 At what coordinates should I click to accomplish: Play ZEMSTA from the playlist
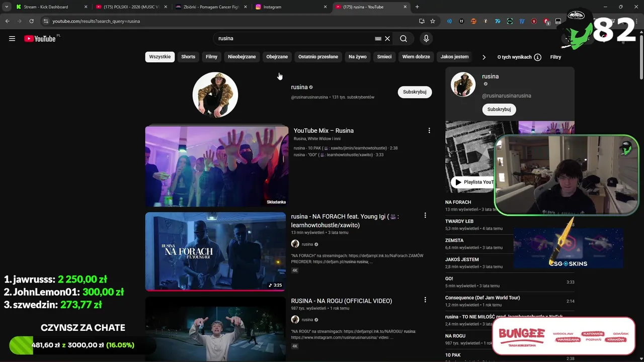click(x=479, y=244)
